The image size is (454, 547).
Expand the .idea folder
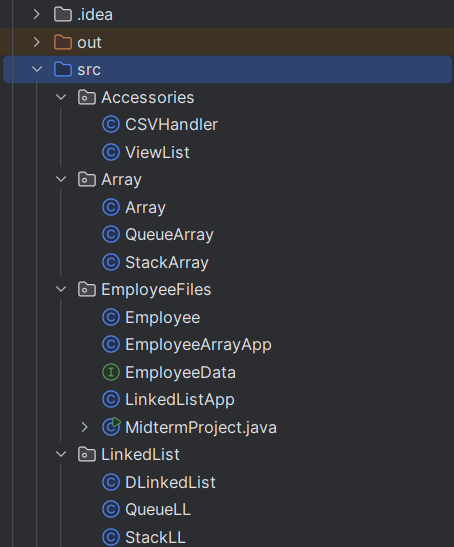(37, 14)
